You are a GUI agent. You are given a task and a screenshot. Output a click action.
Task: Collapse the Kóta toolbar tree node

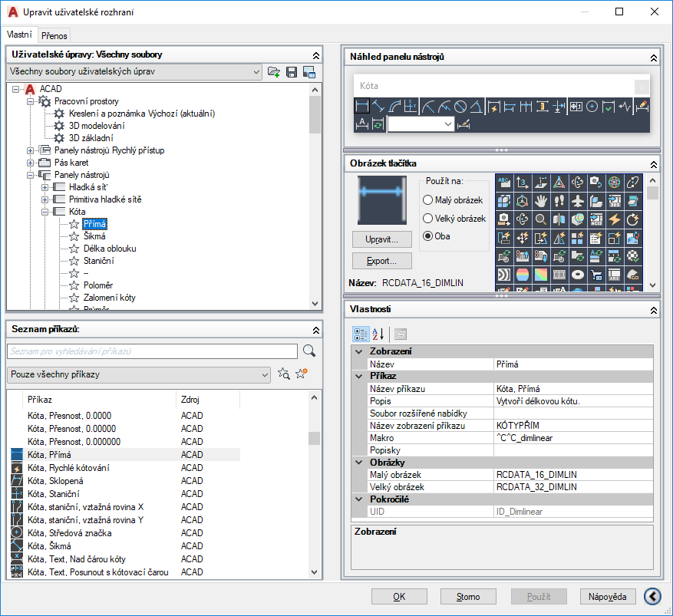pos(45,212)
